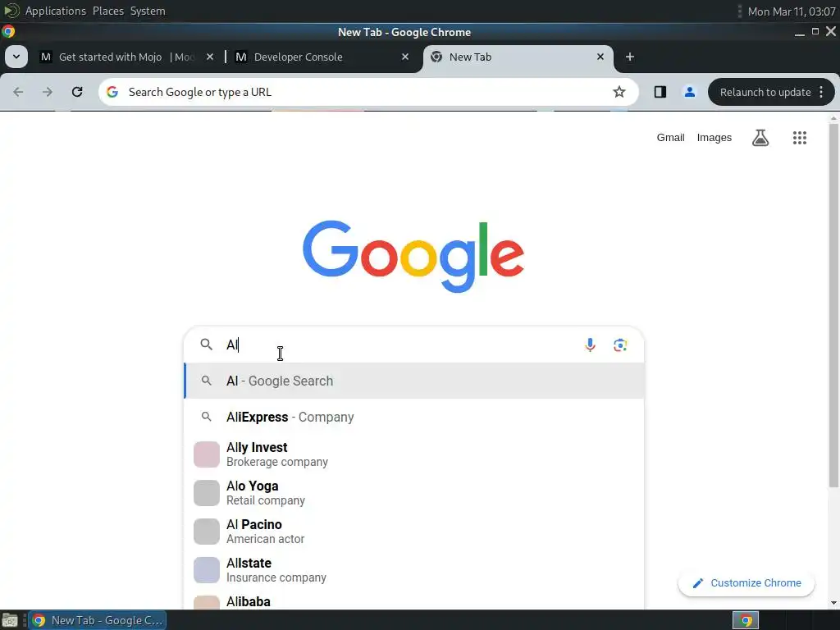Open the Chrome profile menu

pyautogui.click(x=689, y=92)
